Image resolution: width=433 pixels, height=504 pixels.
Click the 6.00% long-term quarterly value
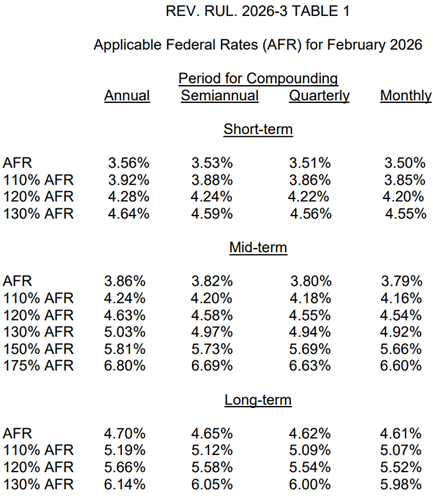(x=310, y=484)
